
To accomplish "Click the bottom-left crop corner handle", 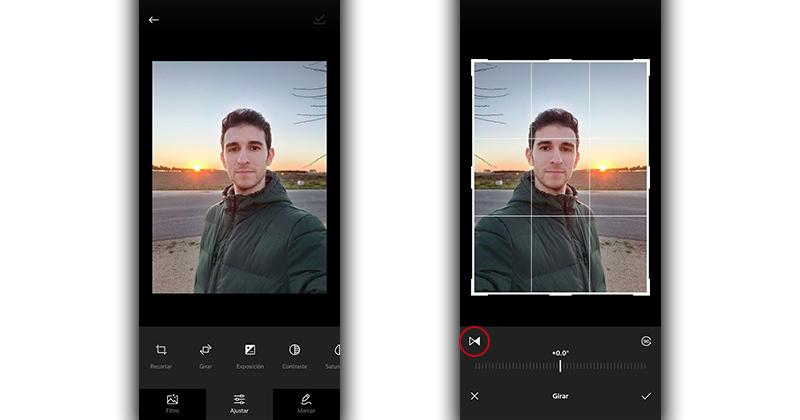I will [x=475, y=291].
